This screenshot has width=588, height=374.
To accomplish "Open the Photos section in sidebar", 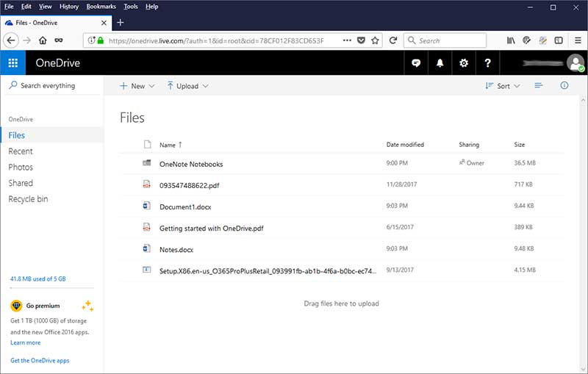I will 21,168.
